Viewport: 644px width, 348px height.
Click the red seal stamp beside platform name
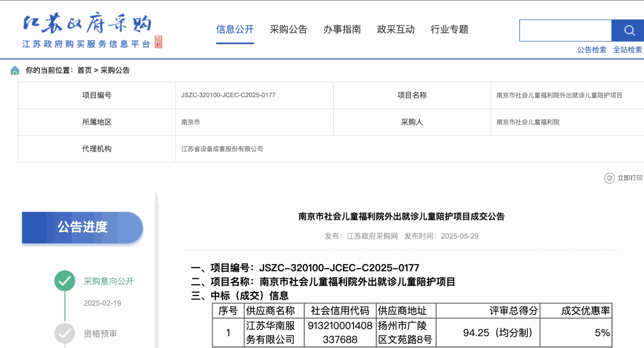(x=159, y=42)
